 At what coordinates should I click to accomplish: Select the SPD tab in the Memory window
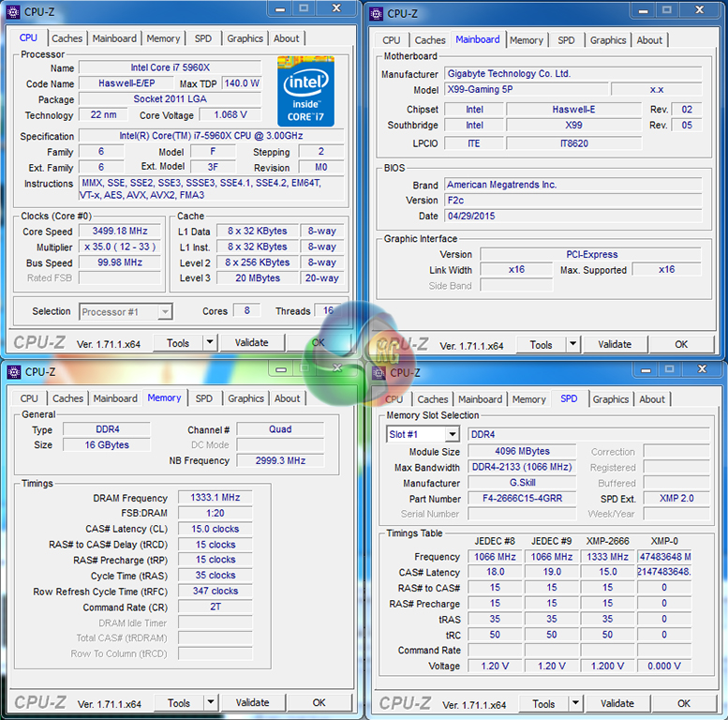tap(203, 398)
